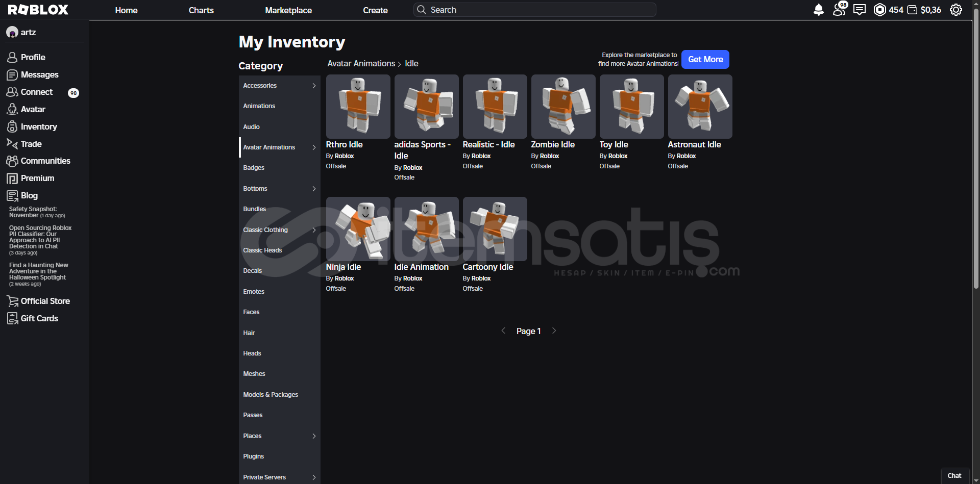Screen dimensions: 980x484
Task: Select the Animations category
Action: (x=280, y=106)
